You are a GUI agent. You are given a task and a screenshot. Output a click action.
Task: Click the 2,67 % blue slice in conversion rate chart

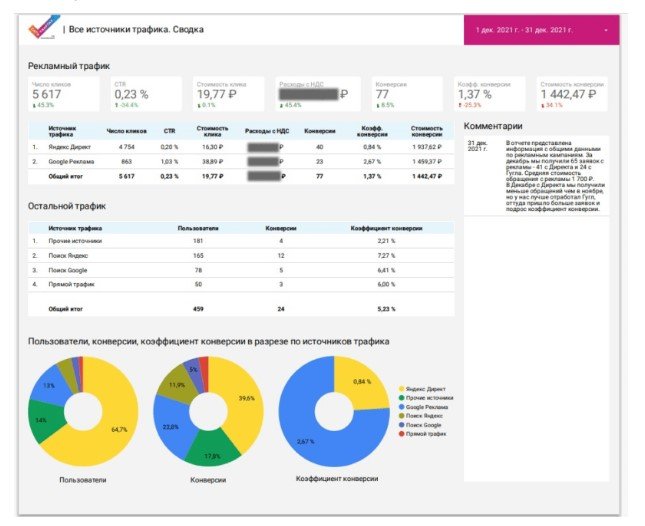tap(306, 440)
